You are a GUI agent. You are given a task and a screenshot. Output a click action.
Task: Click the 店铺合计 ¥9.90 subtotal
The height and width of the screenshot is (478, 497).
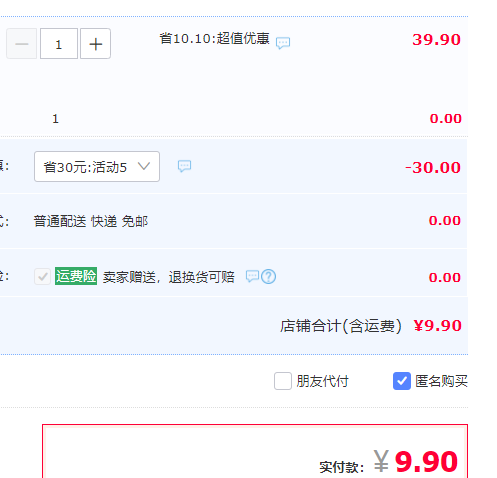coord(371,326)
